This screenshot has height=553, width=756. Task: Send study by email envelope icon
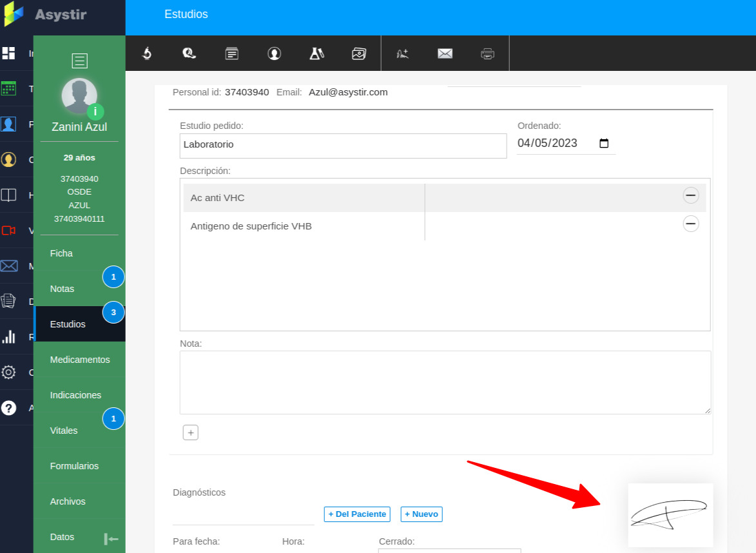[x=445, y=53]
